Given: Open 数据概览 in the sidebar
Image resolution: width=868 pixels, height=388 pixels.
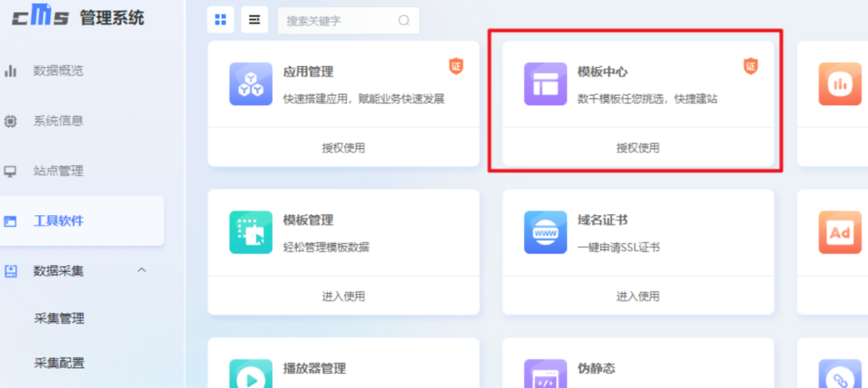Looking at the screenshot, I should (58, 70).
